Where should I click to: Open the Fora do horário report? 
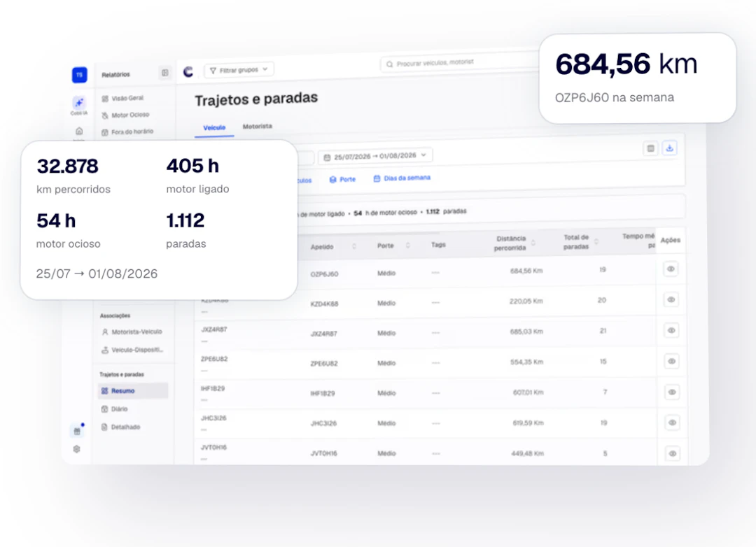point(128,132)
